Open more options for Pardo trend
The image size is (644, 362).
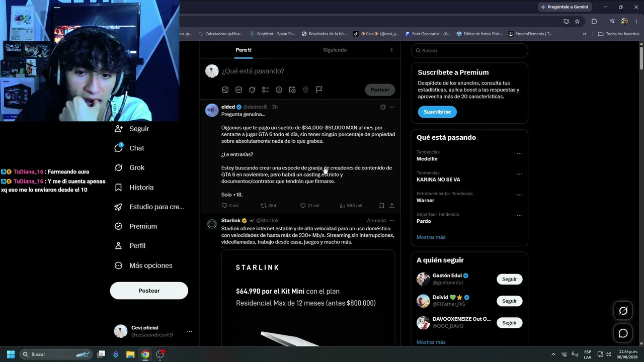519,216
